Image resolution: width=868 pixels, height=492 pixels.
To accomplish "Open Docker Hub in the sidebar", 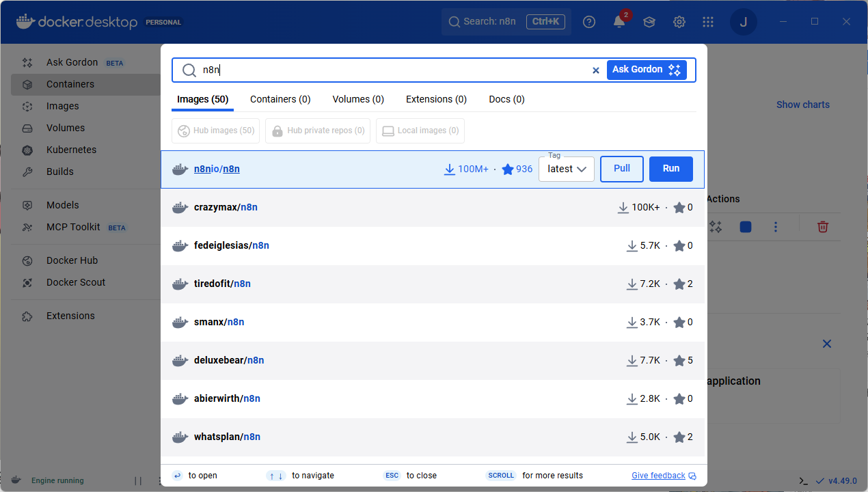I will [x=72, y=260].
